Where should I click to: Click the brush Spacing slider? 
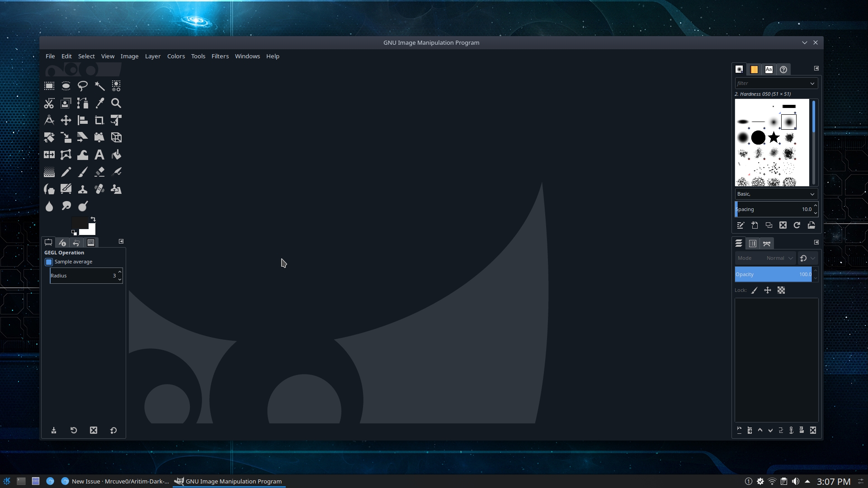[774, 209]
